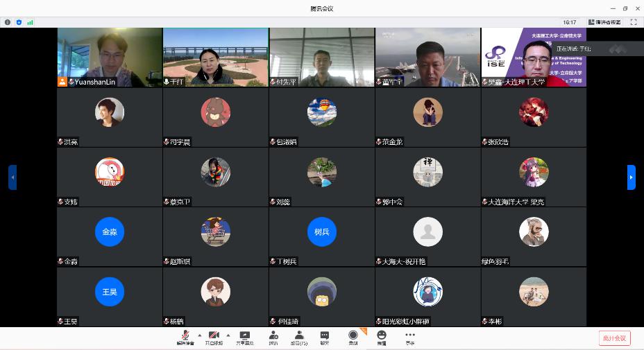Image resolution: width=644 pixels, height=350 pixels.
Task: Open the members list icon
Action: pyautogui.click(x=299, y=336)
